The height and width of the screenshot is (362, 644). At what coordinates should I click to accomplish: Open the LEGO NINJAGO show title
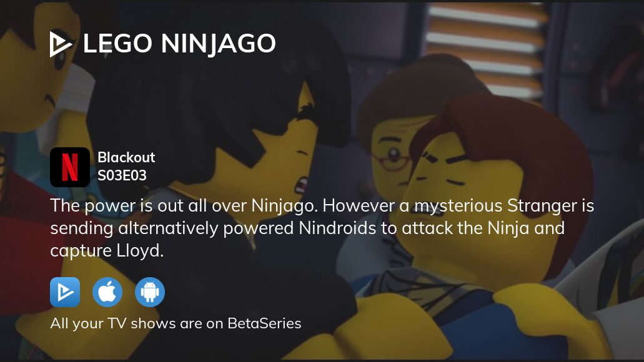(x=179, y=44)
